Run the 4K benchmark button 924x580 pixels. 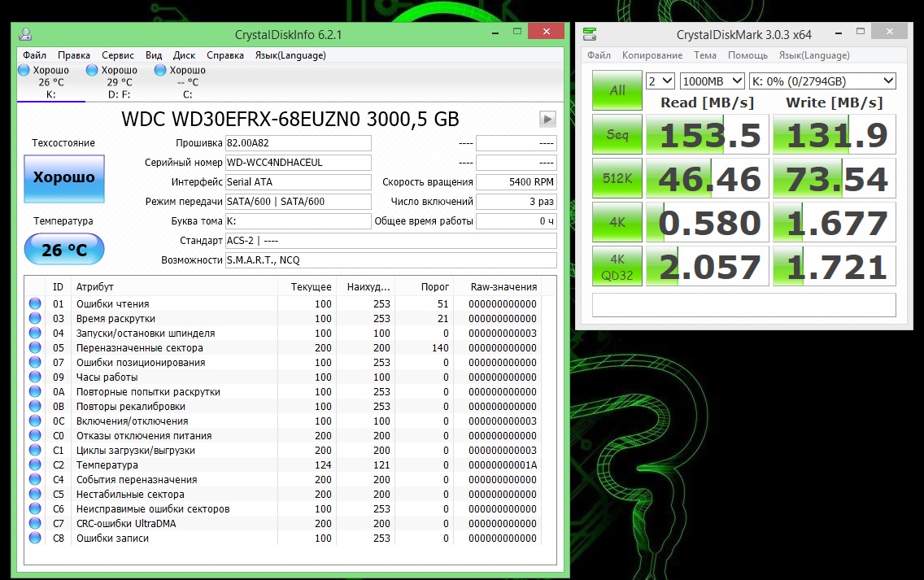pos(617,222)
